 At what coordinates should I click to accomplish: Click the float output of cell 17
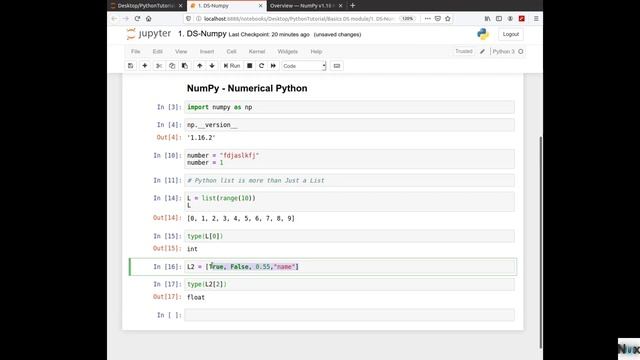[x=196, y=297]
